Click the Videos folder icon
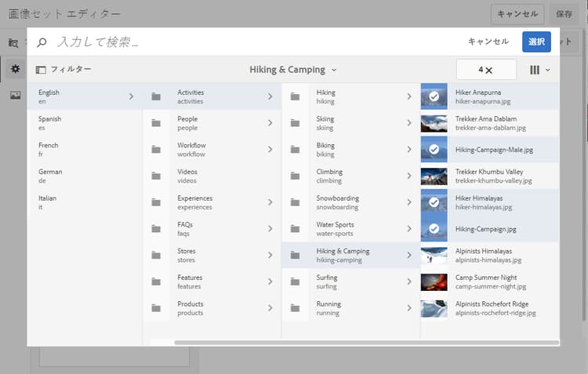588x374 pixels. point(156,176)
